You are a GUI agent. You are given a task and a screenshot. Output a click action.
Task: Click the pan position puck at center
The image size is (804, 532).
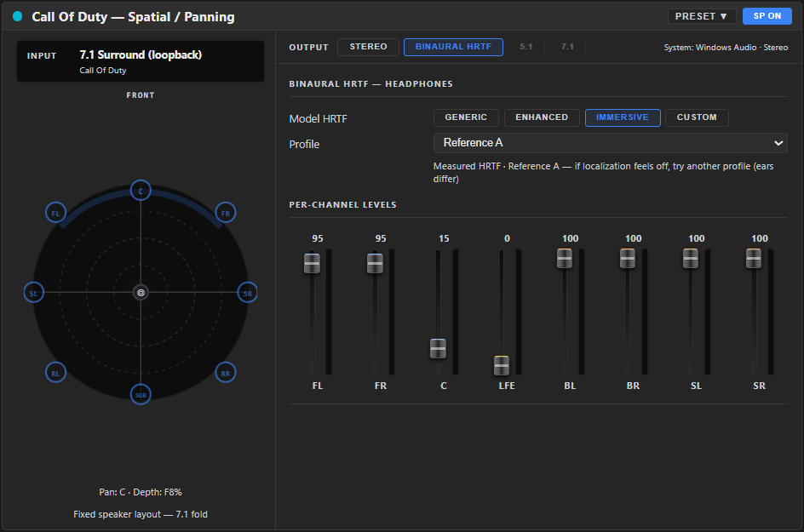(x=141, y=293)
